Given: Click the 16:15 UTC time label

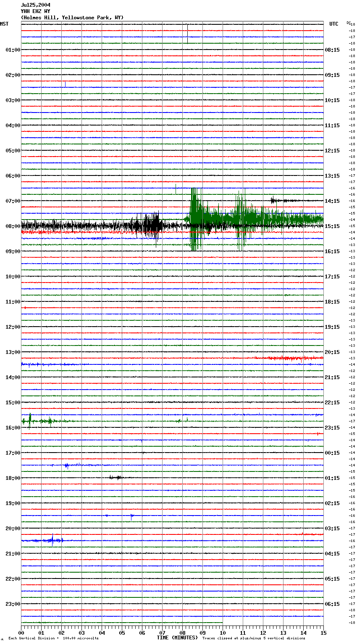Looking at the screenshot, I should (332, 251).
